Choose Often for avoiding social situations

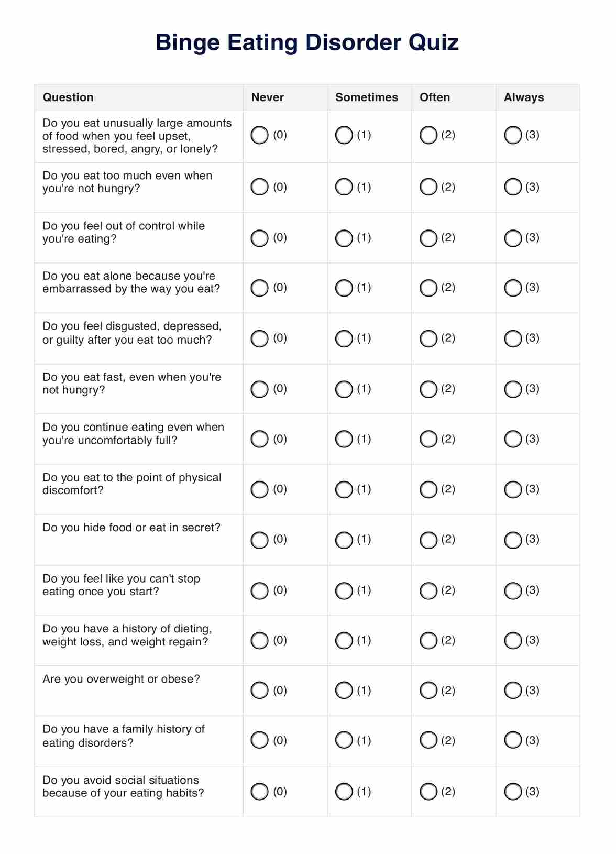coord(428,791)
